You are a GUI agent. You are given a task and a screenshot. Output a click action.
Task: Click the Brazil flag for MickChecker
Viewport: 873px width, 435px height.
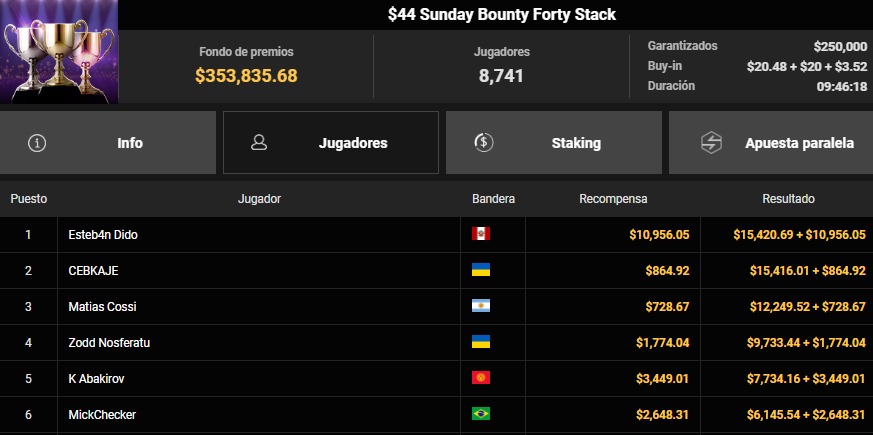click(x=481, y=414)
